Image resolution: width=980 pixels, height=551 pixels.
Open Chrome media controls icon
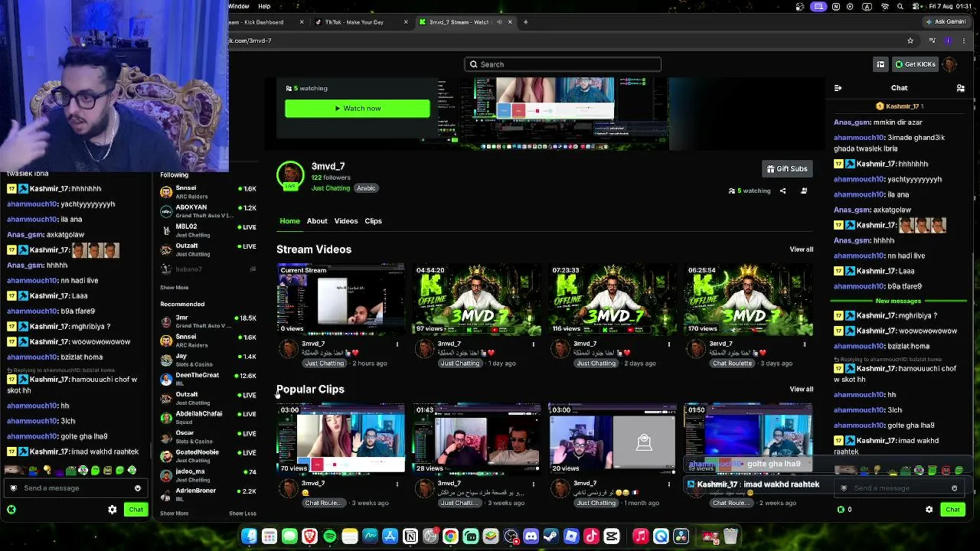[x=932, y=41]
